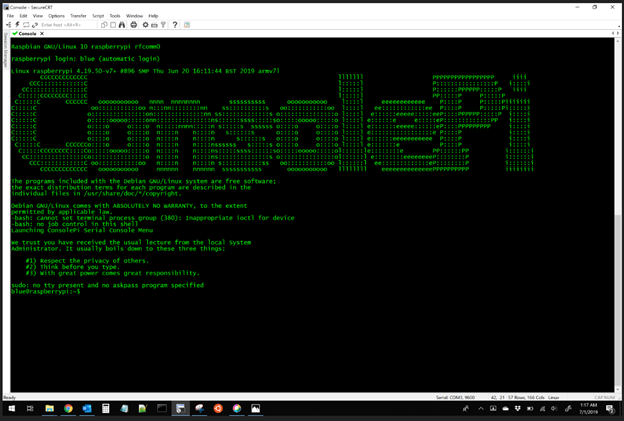Click the tab bar right-arrow scroll button
This screenshot has width=624, height=421.
618,33
